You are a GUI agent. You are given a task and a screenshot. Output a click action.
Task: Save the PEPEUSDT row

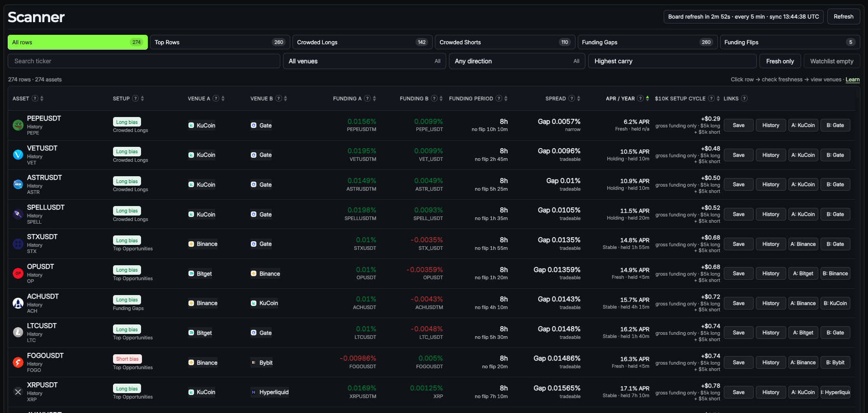tap(739, 125)
